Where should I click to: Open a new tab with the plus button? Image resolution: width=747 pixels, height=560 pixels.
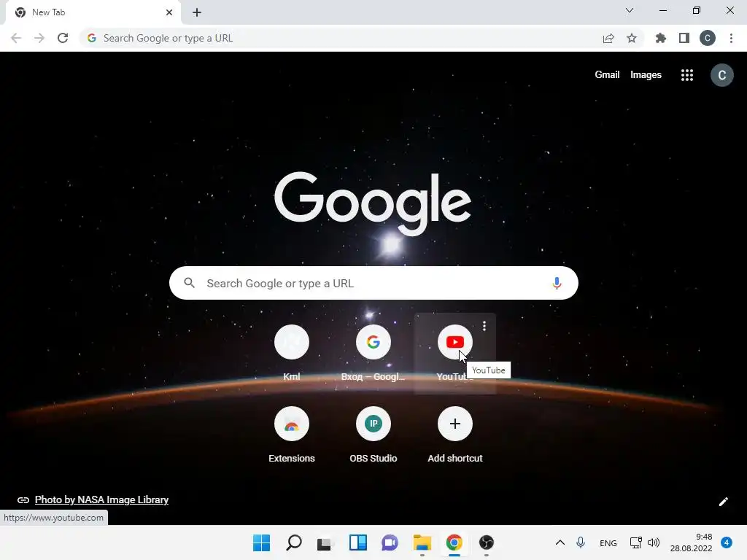197,12
